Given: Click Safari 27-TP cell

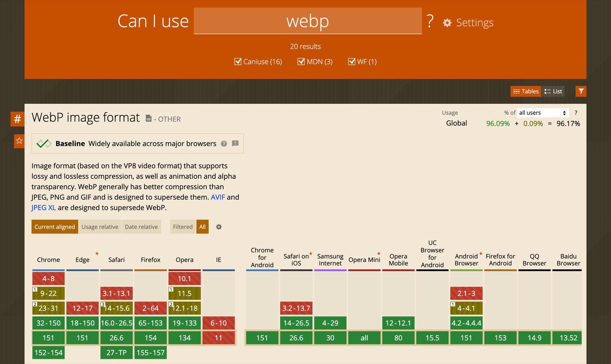Looking at the screenshot, I should pos(117,353).
